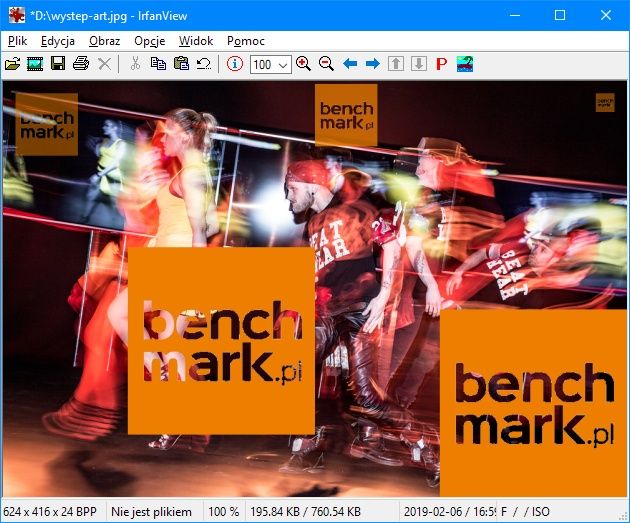
Task: Click the displayed dancers image
Action: click(x=315, y=288)
